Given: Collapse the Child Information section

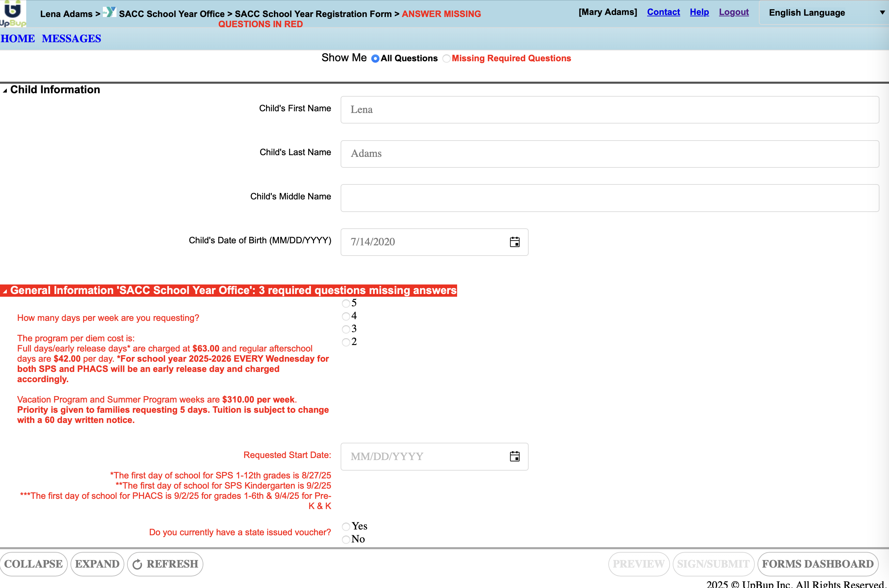Looking at the screenshot, I should [x=5, y=91].
